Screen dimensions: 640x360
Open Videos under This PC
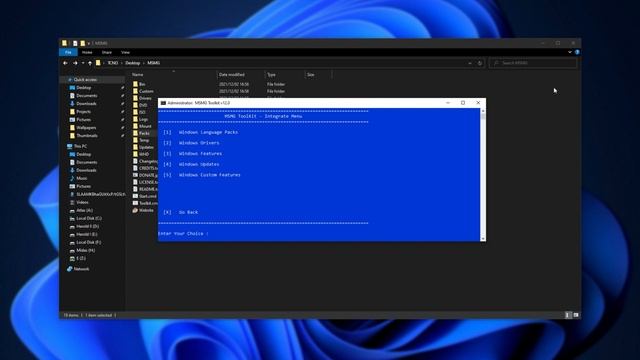pyautogui.click(x=82, y=202)
